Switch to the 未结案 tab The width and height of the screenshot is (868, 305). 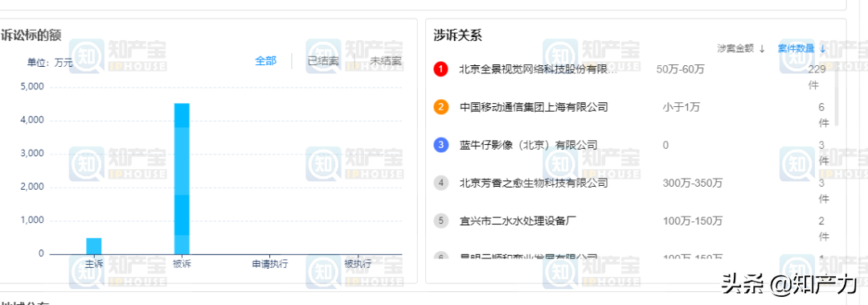[385, 60]
